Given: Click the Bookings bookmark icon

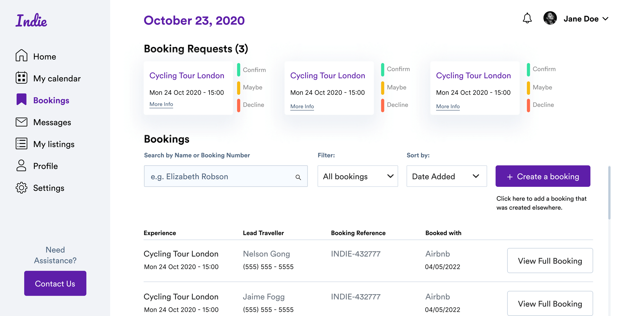Looking at the screenshot, I should [x=21, y=99].
